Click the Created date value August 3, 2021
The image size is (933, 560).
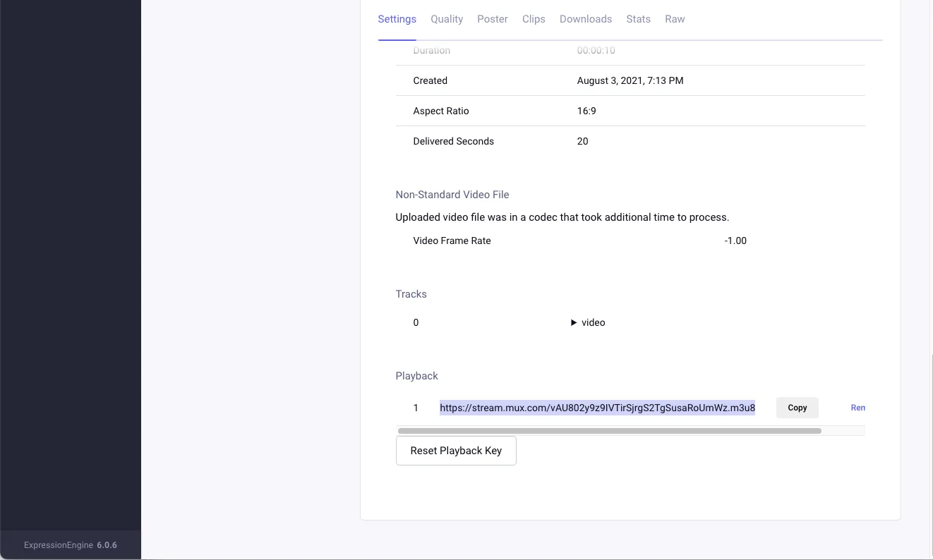630,80
